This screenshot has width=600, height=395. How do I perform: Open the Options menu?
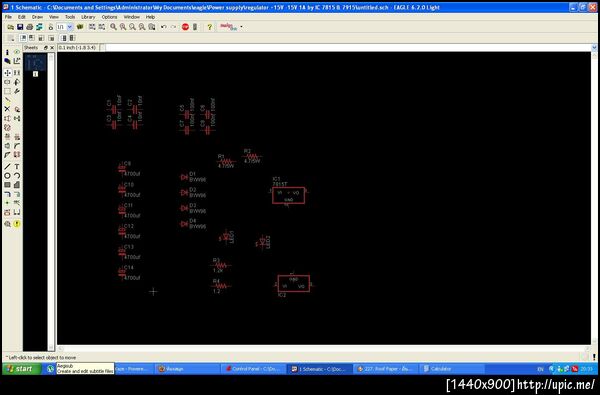pyautogui.click(x=109, y=17)
